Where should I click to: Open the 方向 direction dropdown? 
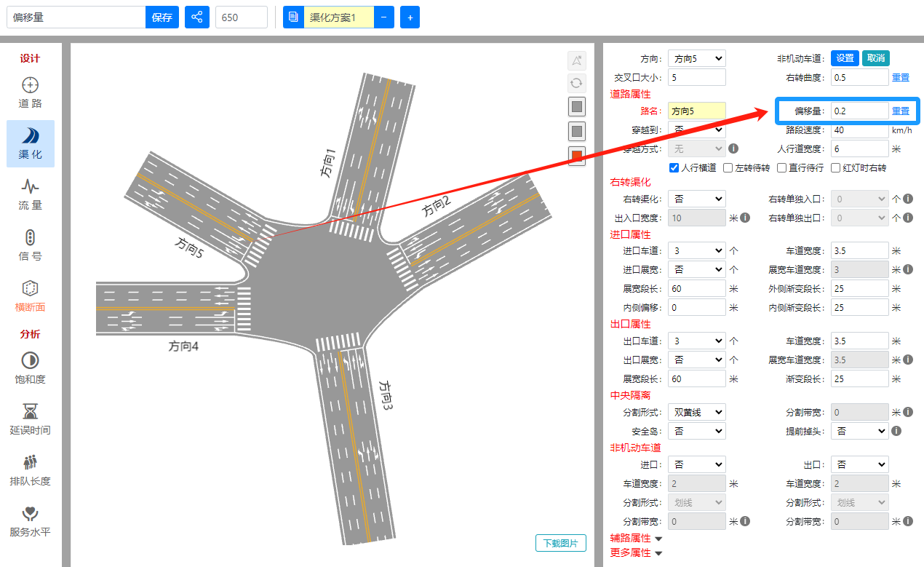coord(696,59)
